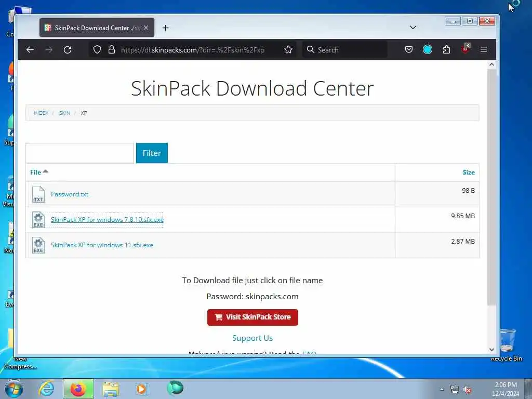
Task: Go to SKIN breadcrumb link
Action: click(x=64, y=113)
